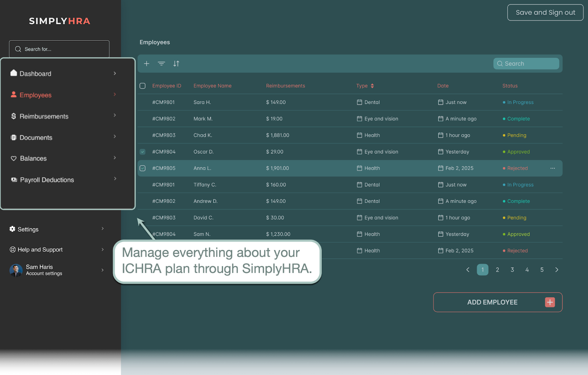588x375 pixels.
Task: Open the Balances menu item
Action: 64,158
